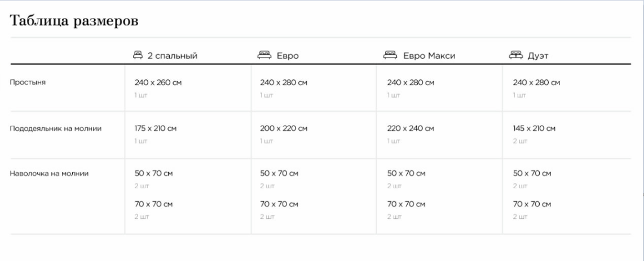
Task: Click 70 x 70 см in the Дуэт column
Action: point(532,204)
